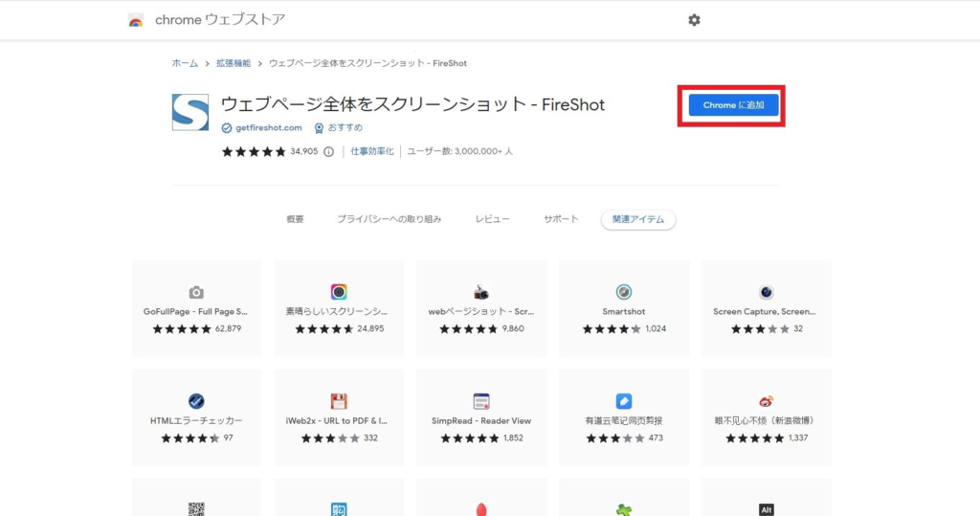This screenshot has width=980, height=516.
Task: Open the getfireshot.com link
Action: (x=269, y=127)
